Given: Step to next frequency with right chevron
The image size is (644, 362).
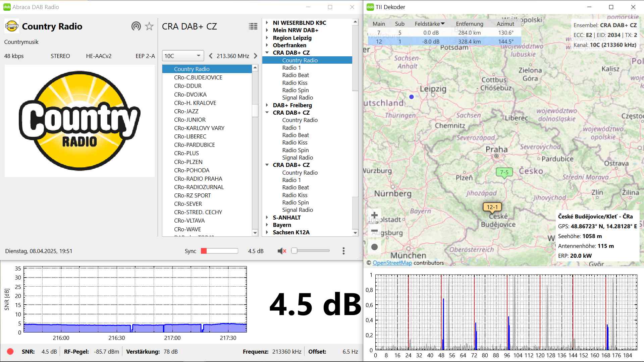Looking at the screenshot, I should tap(256, 56).
